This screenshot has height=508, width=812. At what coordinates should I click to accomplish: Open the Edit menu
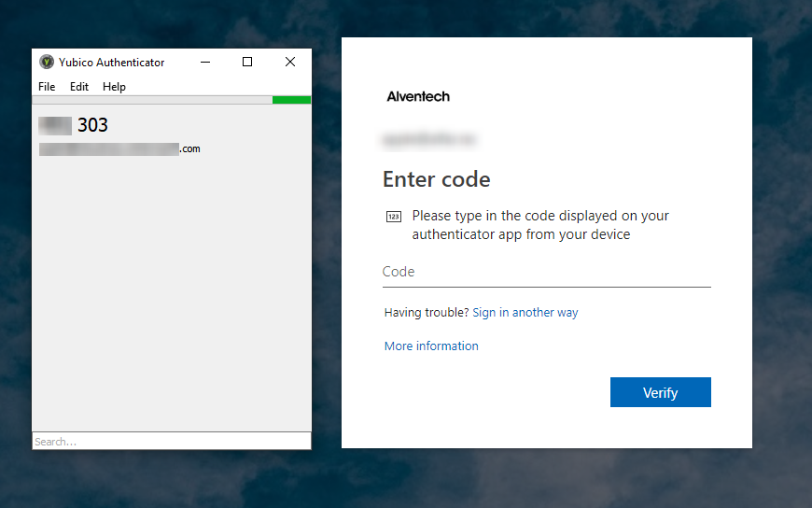point(79,87)
